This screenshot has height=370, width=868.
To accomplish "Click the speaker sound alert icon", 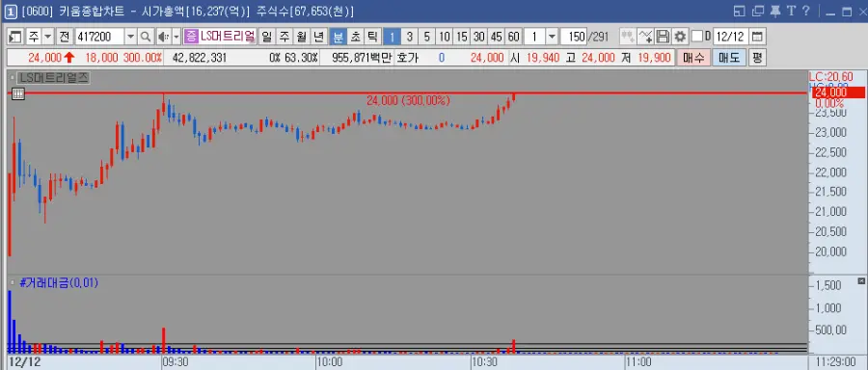I will click(163, 37).
